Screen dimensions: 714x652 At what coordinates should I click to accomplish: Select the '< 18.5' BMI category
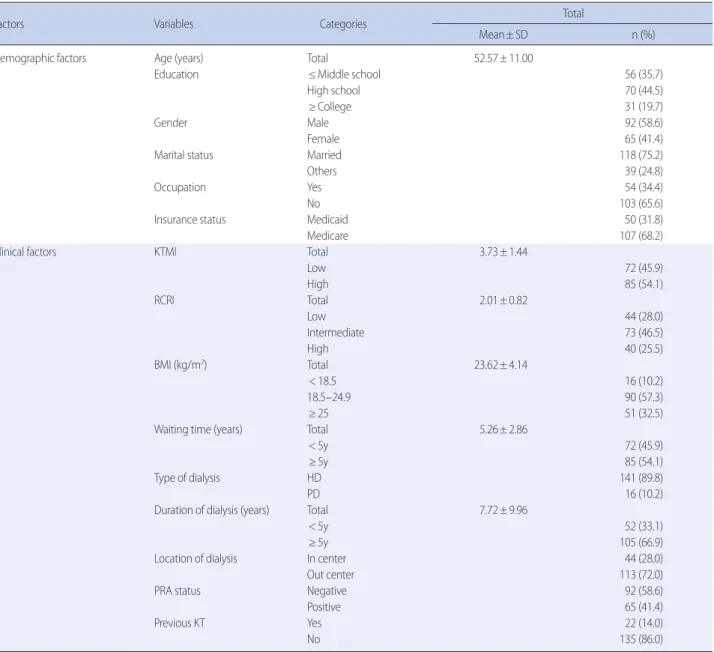[322, 381]
